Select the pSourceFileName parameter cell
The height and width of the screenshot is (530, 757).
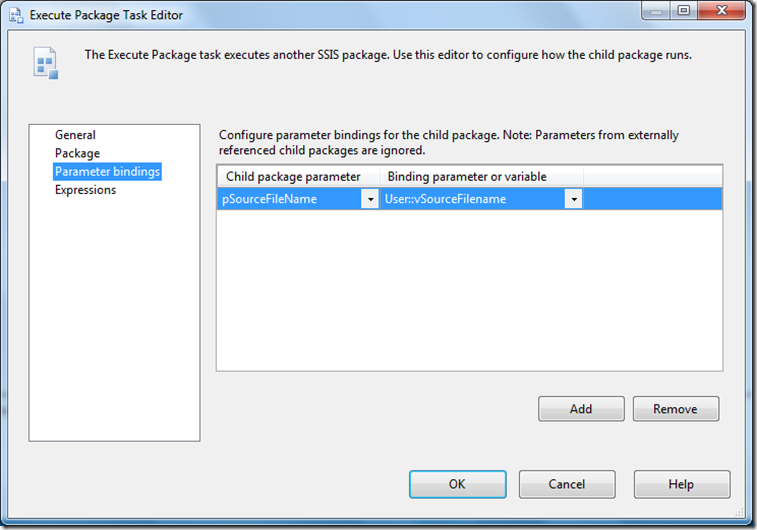tap(290, 199)
